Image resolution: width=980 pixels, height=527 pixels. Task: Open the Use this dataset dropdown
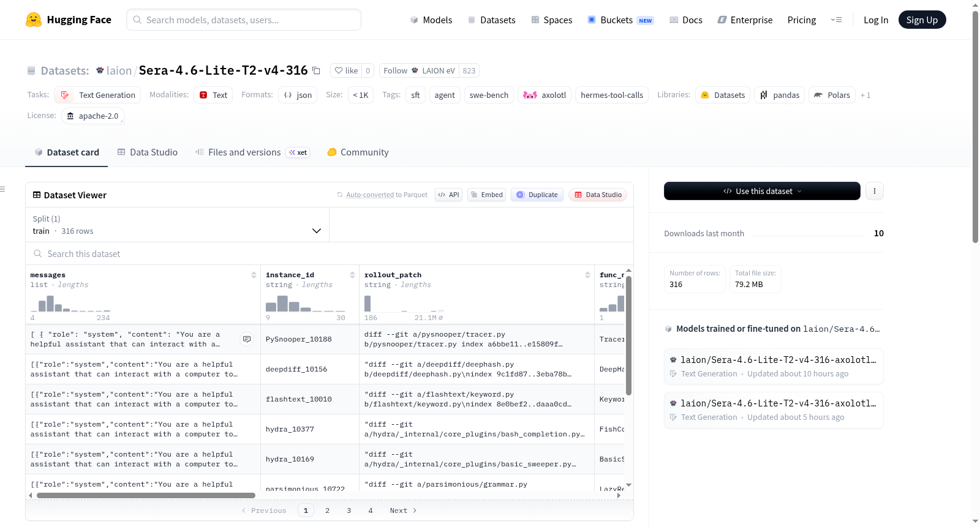tap(762, 191)
